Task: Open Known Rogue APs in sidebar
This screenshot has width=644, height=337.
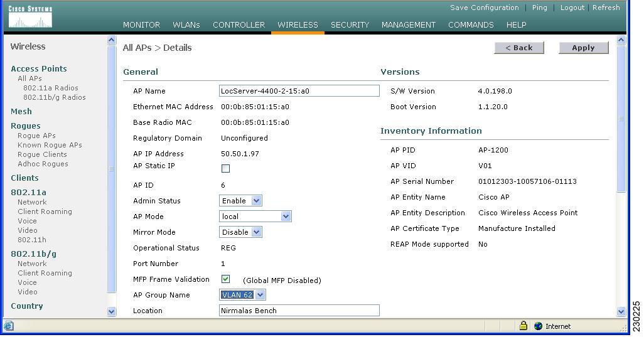Action: coord(50,145)
